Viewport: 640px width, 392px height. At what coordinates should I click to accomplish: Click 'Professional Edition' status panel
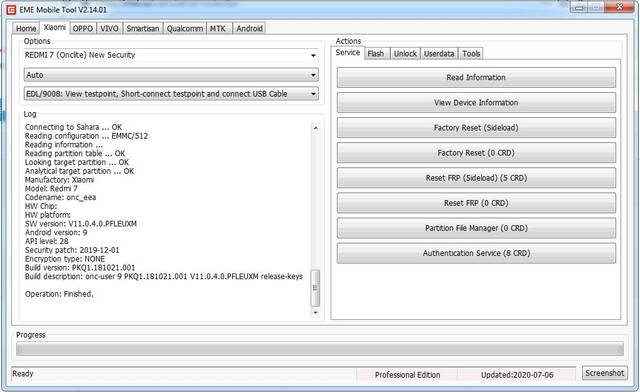click(407, 375)
